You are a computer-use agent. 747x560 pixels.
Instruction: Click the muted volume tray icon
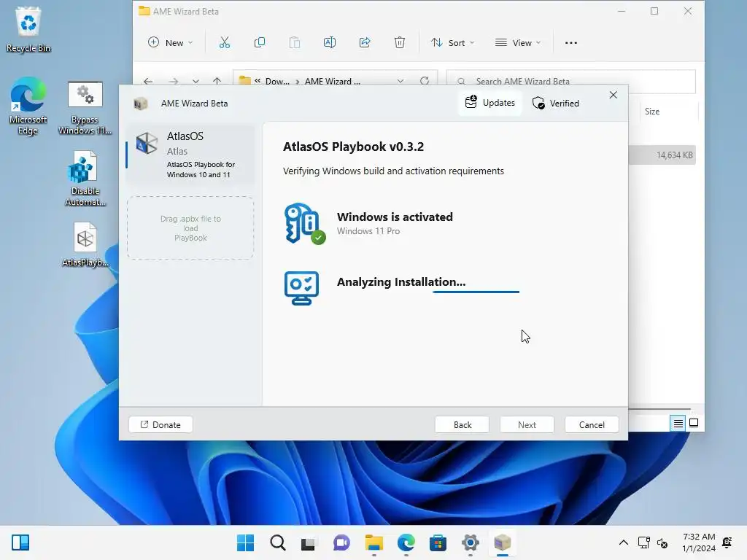point(662,542)
